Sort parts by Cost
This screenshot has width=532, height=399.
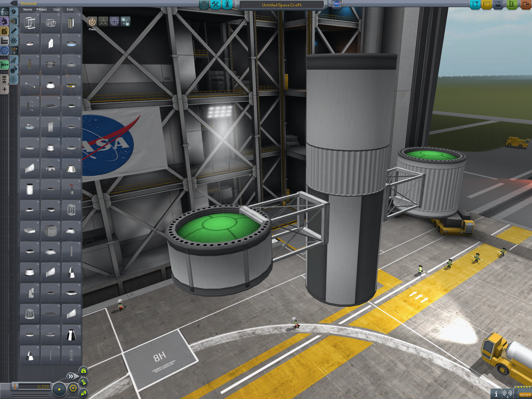(x=57, y=9)
